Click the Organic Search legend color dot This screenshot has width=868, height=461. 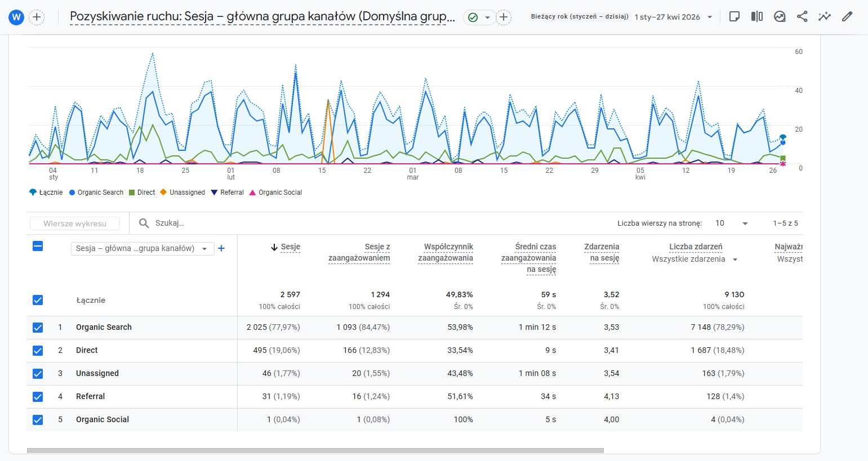(72, 193)
